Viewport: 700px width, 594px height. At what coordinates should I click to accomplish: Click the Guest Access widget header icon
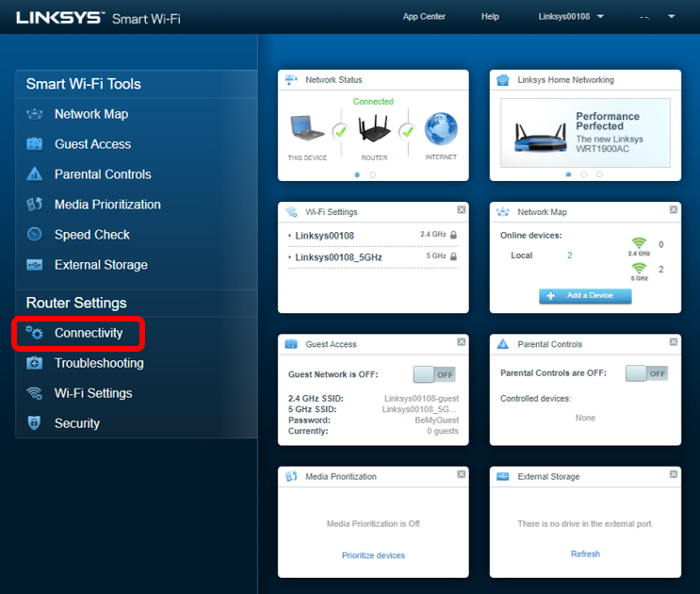tap(291, 344)
